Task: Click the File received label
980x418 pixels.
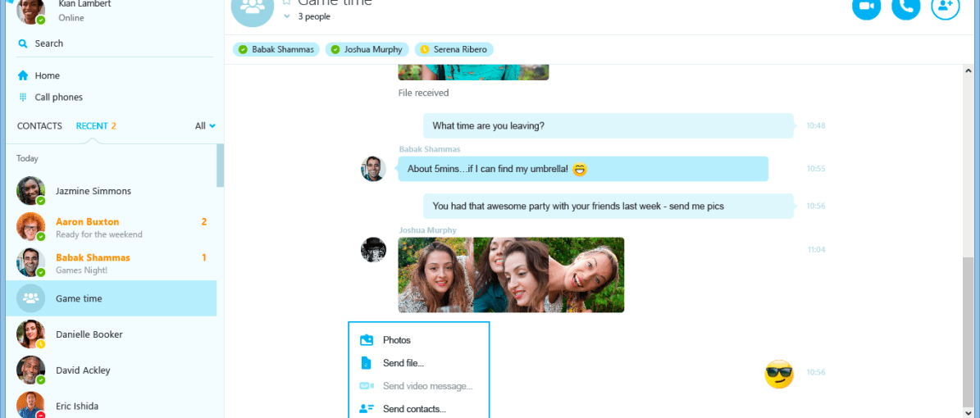Action: click(423, 93)
